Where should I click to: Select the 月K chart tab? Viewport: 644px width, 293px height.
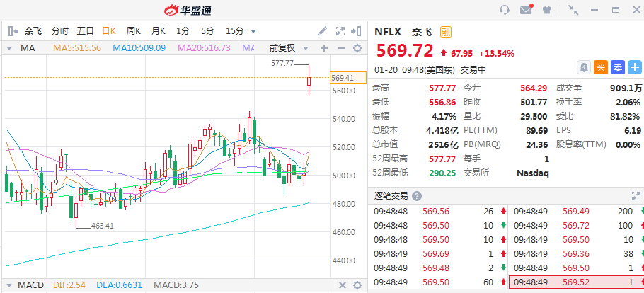pos(158,31)
